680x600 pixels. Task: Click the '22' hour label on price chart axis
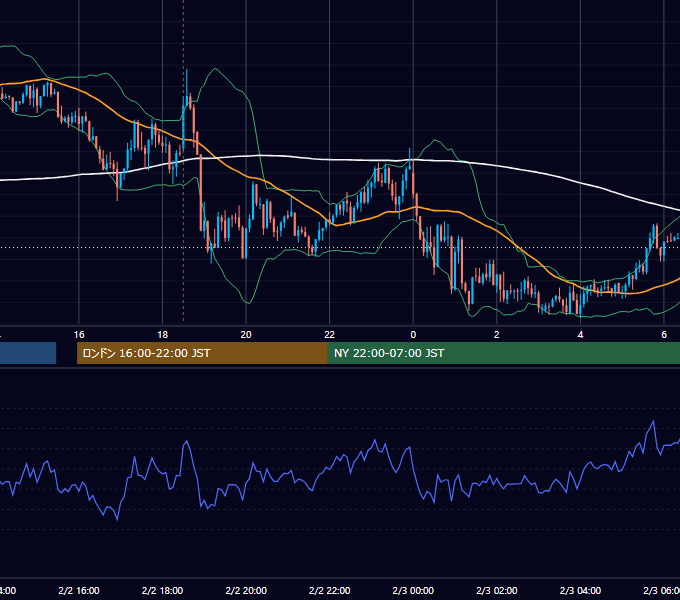(330, 335)
